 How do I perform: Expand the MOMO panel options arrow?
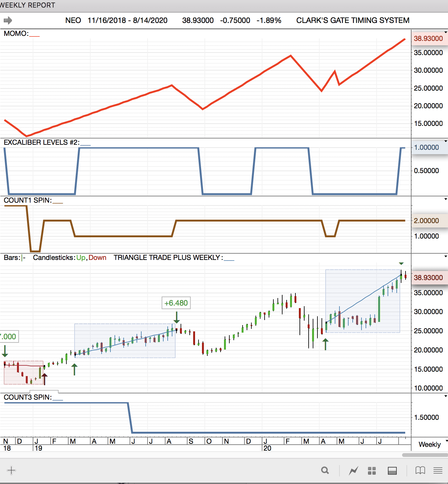tap(445, 32)
